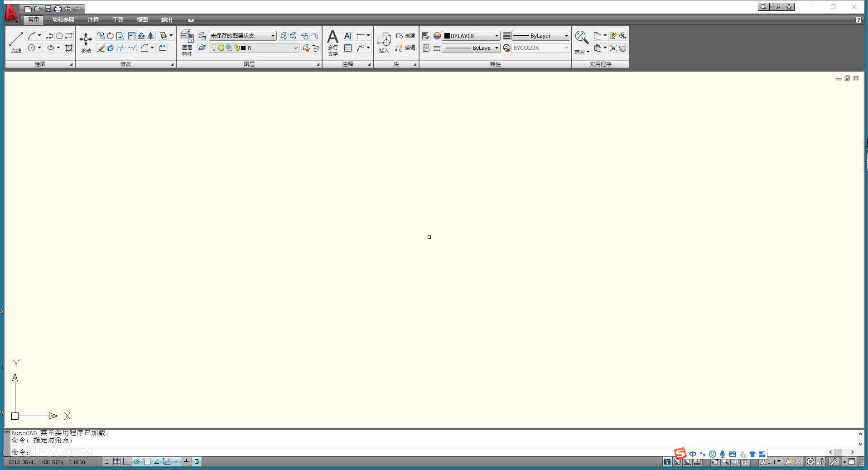Switch to the 视图 ribbon tab

pyautogui.click(x=142, y=20)
